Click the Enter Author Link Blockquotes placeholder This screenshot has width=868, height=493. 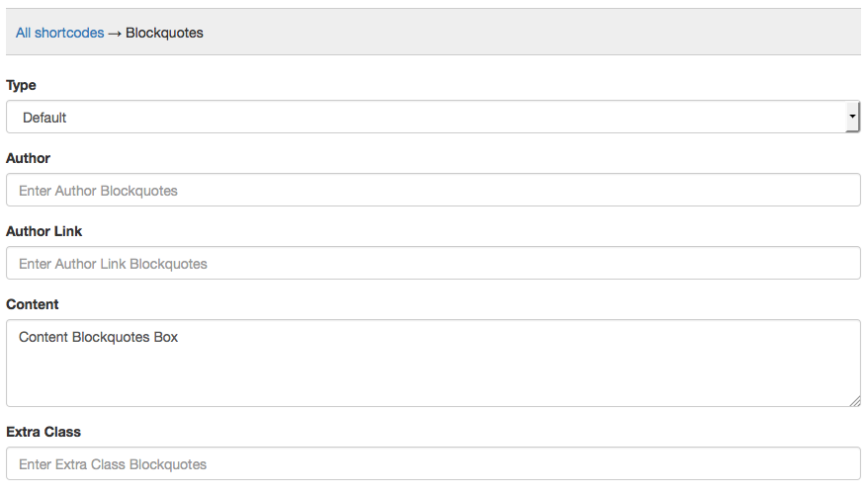coord(113,264)
